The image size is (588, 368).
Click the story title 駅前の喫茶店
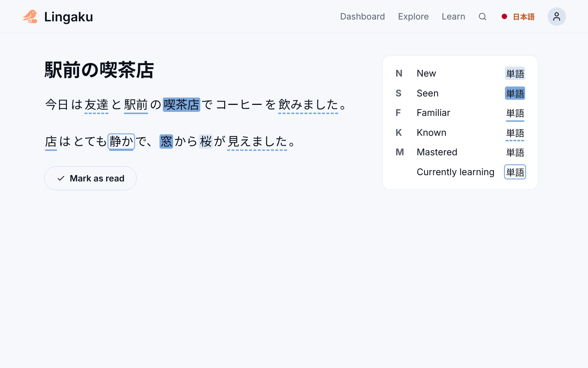[x=99, y=70]
